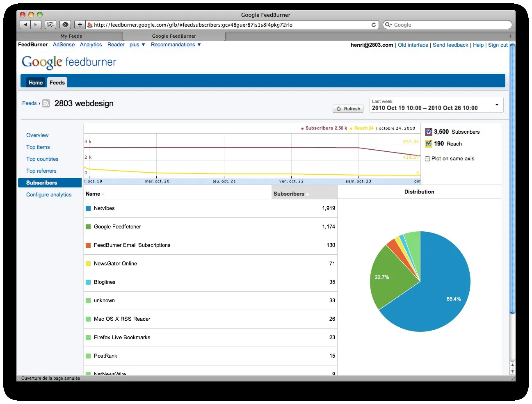The width and height of the screenshot is (532, 404).
Task: Open Configure analytics in the sidebar
Action: (x=49, y=194)
